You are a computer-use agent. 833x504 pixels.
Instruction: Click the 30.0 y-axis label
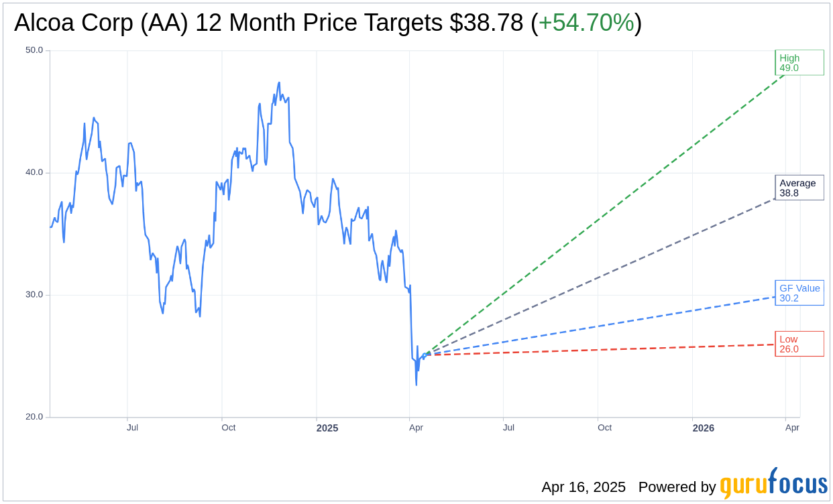click(34, 295)
